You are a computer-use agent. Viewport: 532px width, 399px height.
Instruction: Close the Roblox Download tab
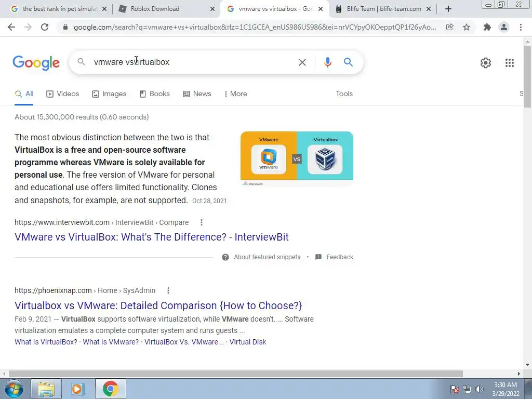[x=212, y=9]
